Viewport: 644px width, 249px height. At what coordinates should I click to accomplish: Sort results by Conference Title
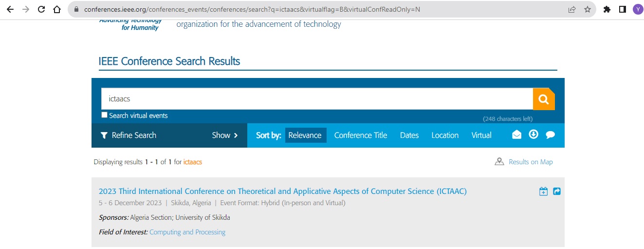click(361, 135)
